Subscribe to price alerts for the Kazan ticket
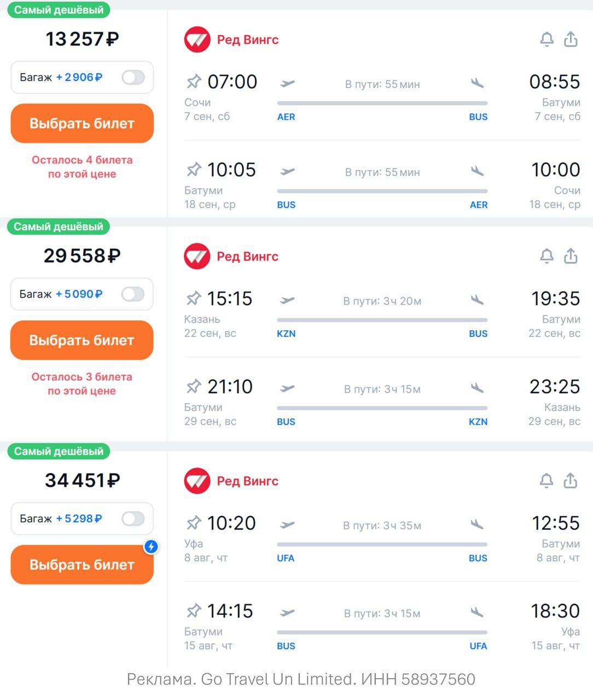Screen dimensions: 593x700 click(547, 256)
